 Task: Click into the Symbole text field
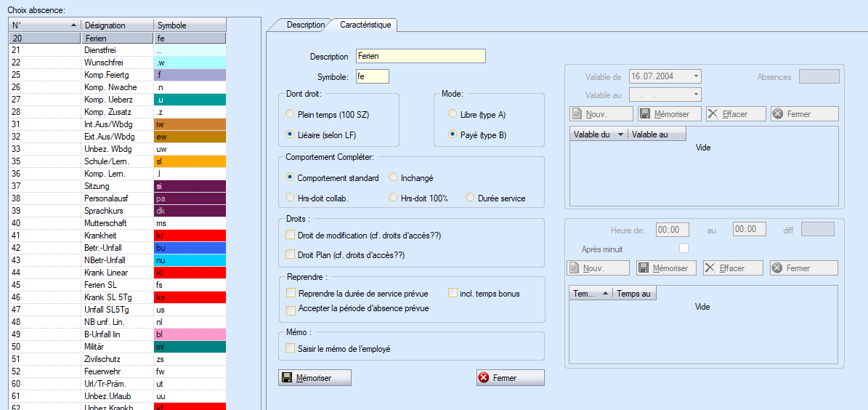[x=372, y=76]
